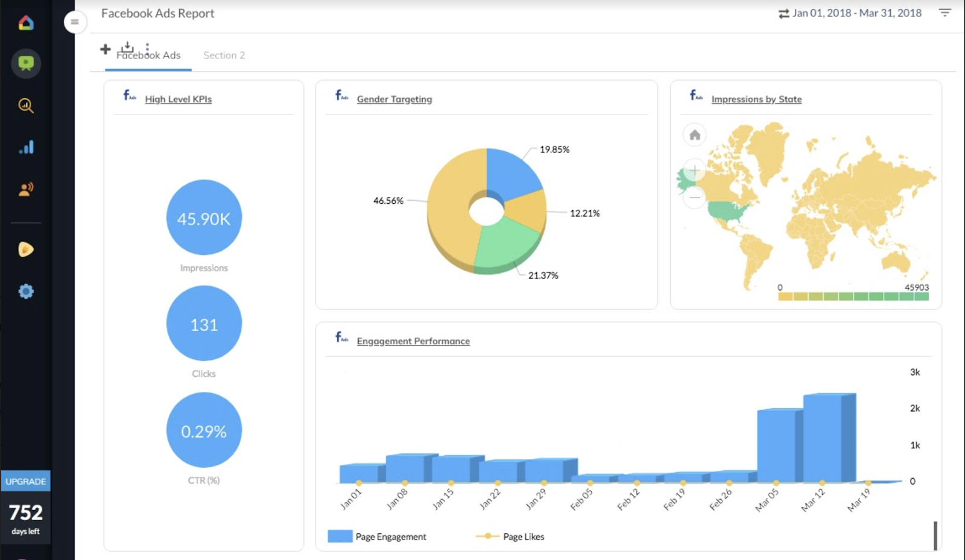Click the page scrollbar at bottom right
Viewport: 965px width, 560px height.
(935, 536)
